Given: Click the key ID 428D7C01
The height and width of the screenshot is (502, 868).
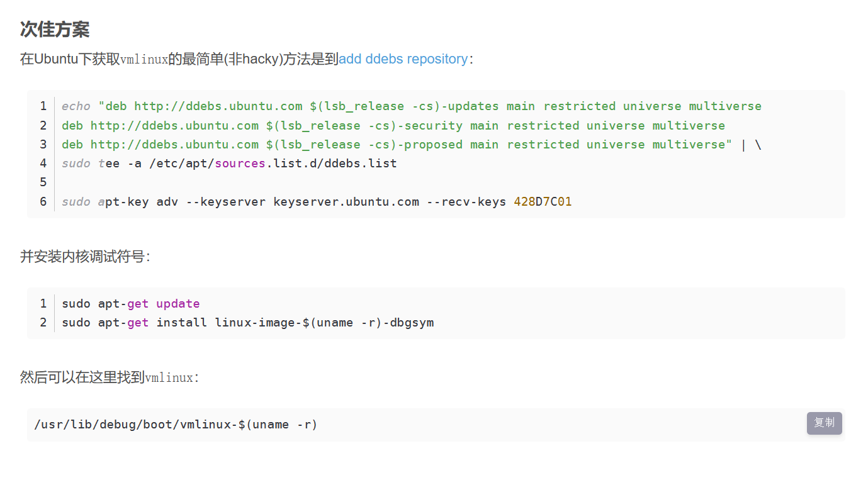Looking at the screenshot, I should [x=543, y=202].
